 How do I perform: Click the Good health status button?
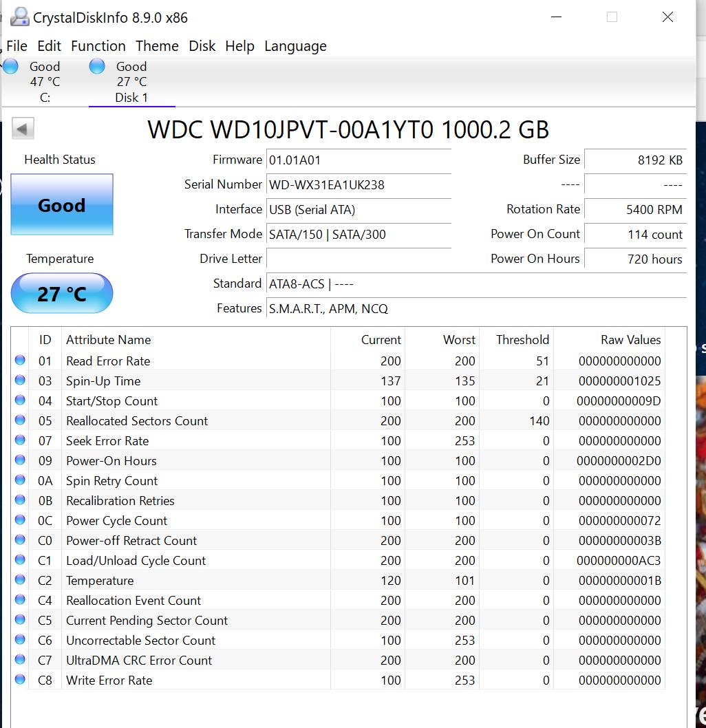click(62, 204)
